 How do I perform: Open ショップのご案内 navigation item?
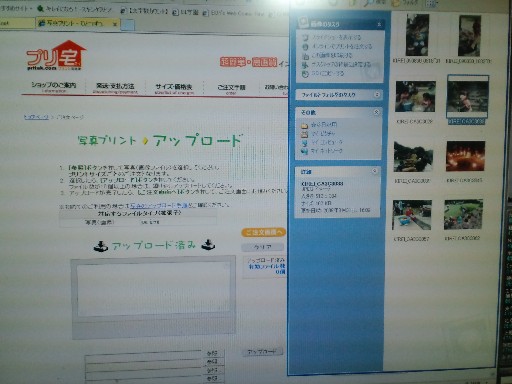[x=53, y=86]
